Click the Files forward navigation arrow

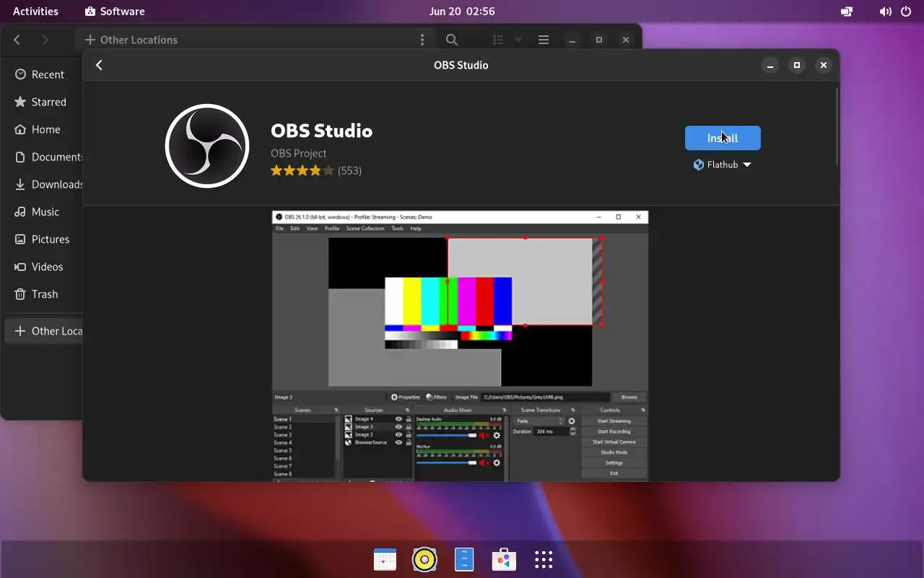point(45,40)
